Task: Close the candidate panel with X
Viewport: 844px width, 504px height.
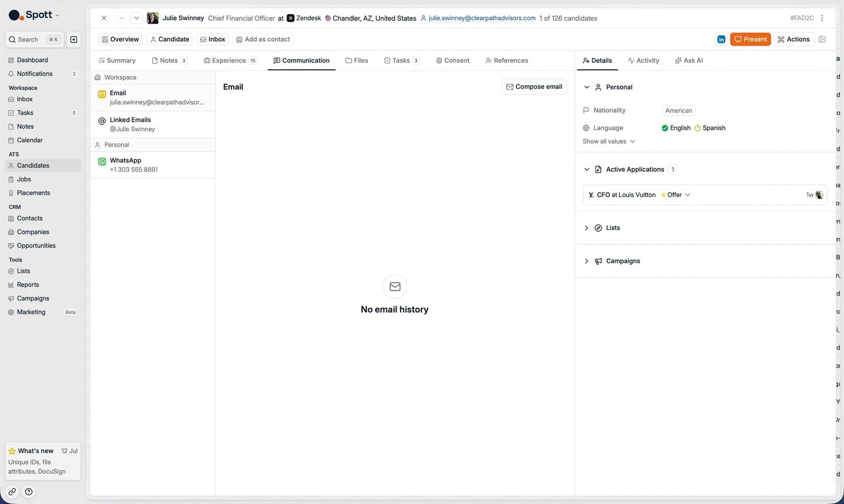Action: (104, 18)
